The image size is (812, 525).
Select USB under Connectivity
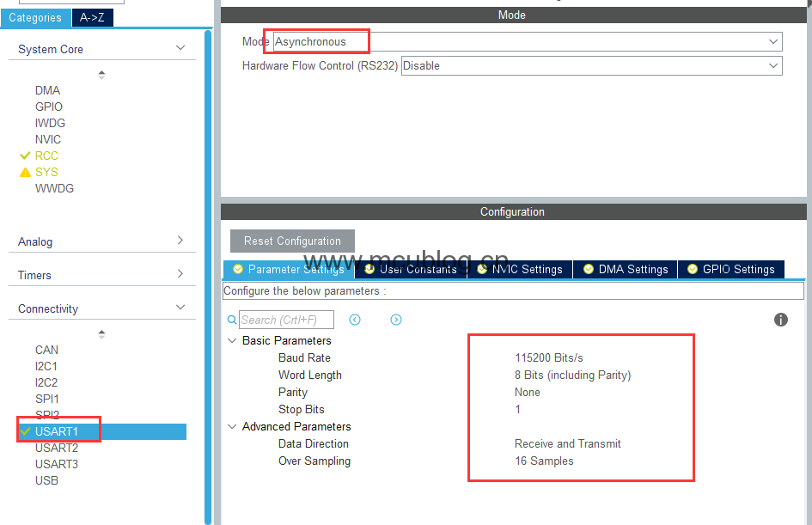point(46,480)
